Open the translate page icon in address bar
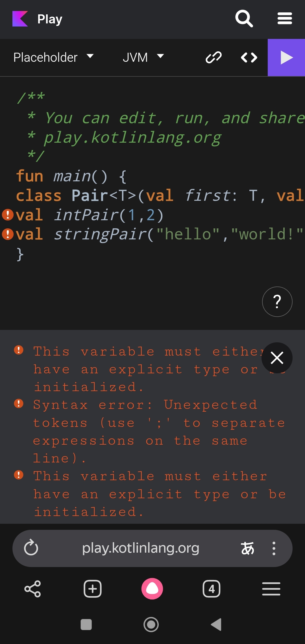 pos(247,548)
